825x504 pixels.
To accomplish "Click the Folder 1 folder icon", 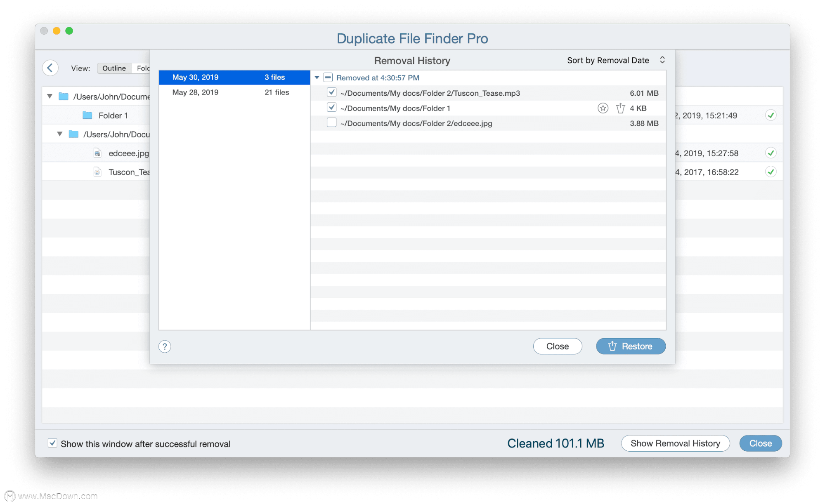I will click(87, 115).
